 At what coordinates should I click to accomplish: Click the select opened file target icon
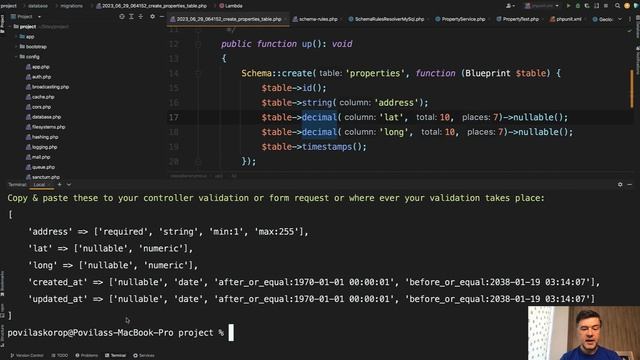tap(122, 17)
